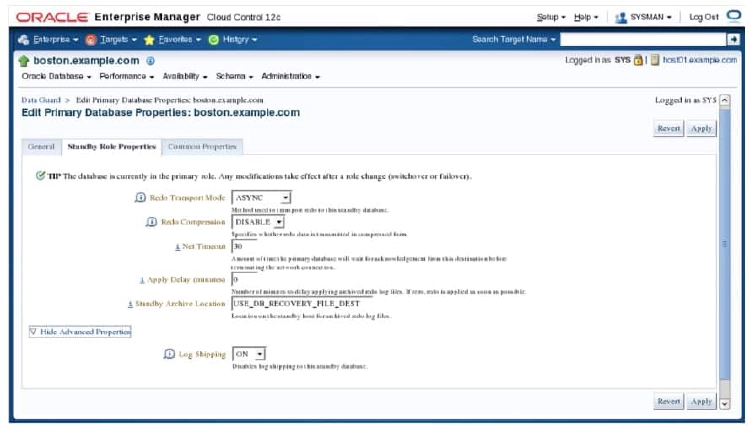Click the Log Shipping info icon
Screen dimensions: 750x427
(x=169, y=354)
